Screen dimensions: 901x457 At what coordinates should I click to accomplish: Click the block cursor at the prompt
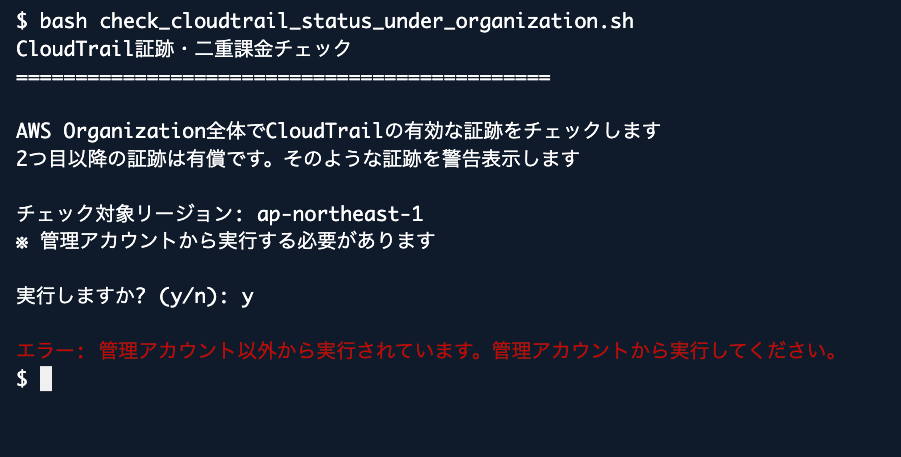pyautogui.click(x=45, y=379)
